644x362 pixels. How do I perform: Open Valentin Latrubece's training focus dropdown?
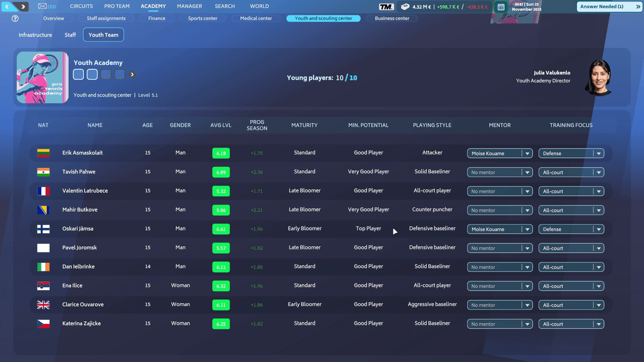coord(571,191)
